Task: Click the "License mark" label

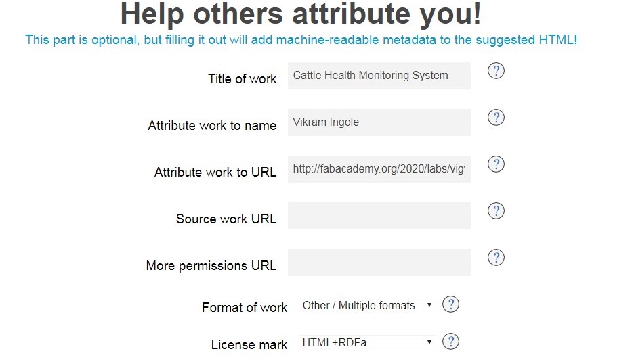Action: (x=249, y=344)
